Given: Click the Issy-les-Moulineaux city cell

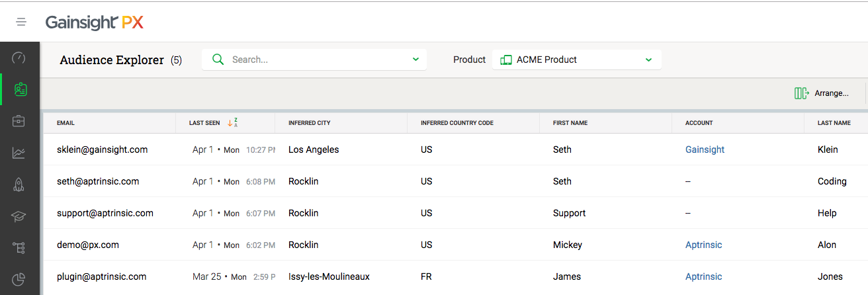Looking at the screenshot, I should pos(329,276).
